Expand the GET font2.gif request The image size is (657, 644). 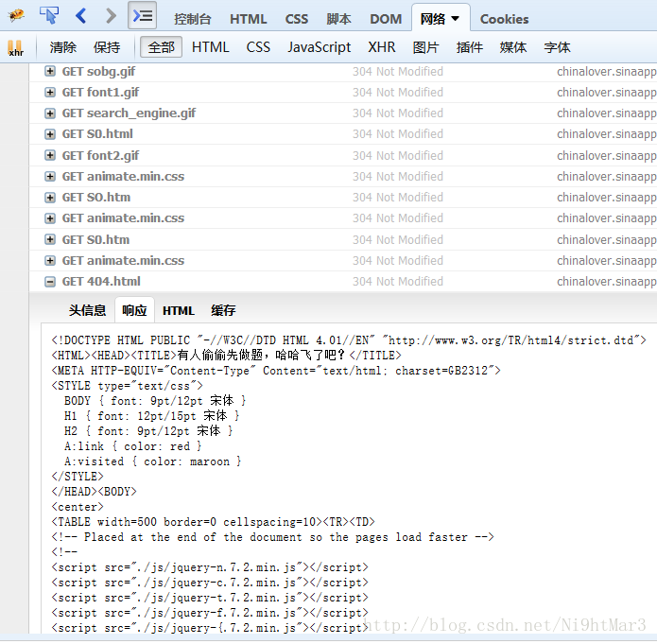click(x=50, y=155)
